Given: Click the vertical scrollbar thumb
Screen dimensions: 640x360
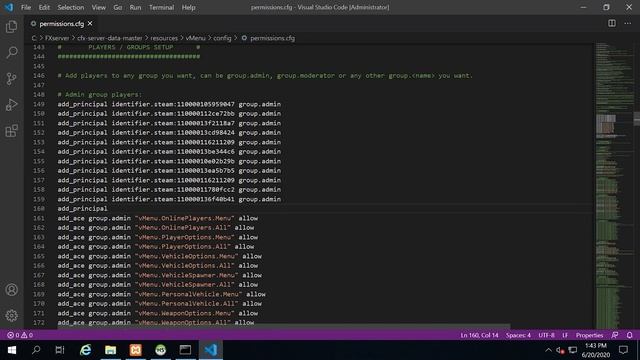Looking at the screenshot, I should (637, 118).
